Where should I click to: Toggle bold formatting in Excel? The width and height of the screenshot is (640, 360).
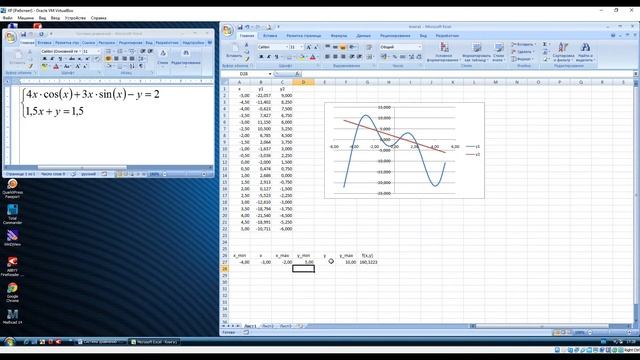(x=261, y=57)
